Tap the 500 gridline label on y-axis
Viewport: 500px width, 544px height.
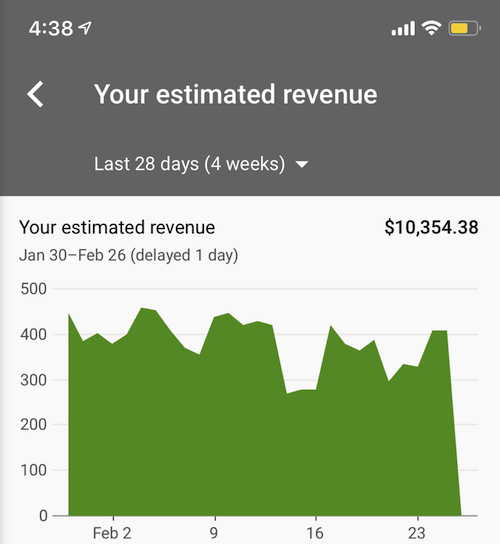[x=33, y=289]
